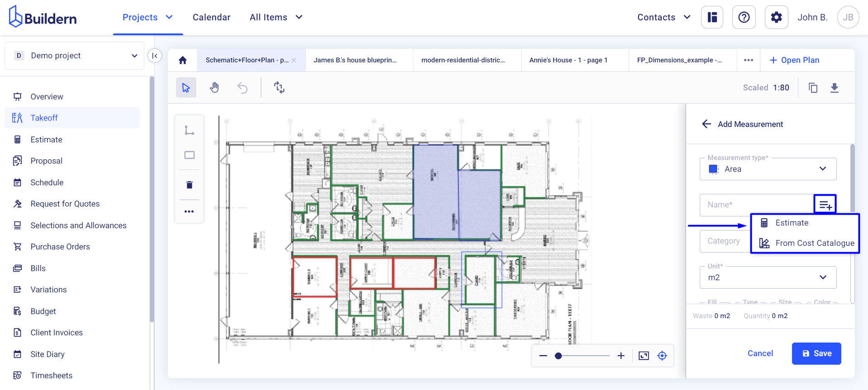The height and width of the screenshot is (390, 868).
Task: Click the undo arrow icon
Action: click(x=242, y=88)
